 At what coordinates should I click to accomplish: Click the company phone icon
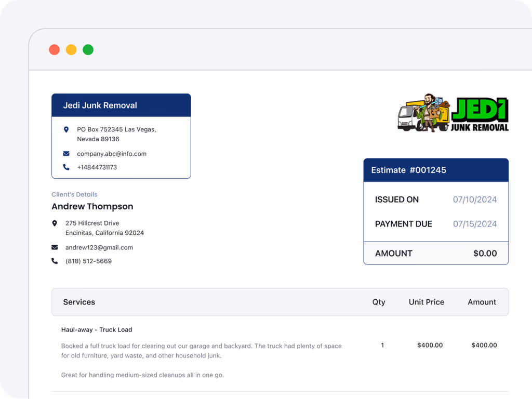[66, 167]
